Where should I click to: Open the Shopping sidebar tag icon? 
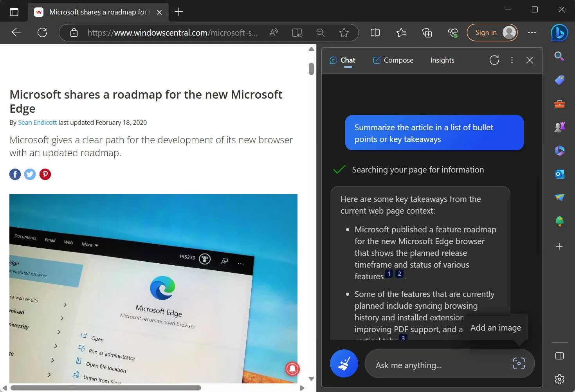(559, 80)
